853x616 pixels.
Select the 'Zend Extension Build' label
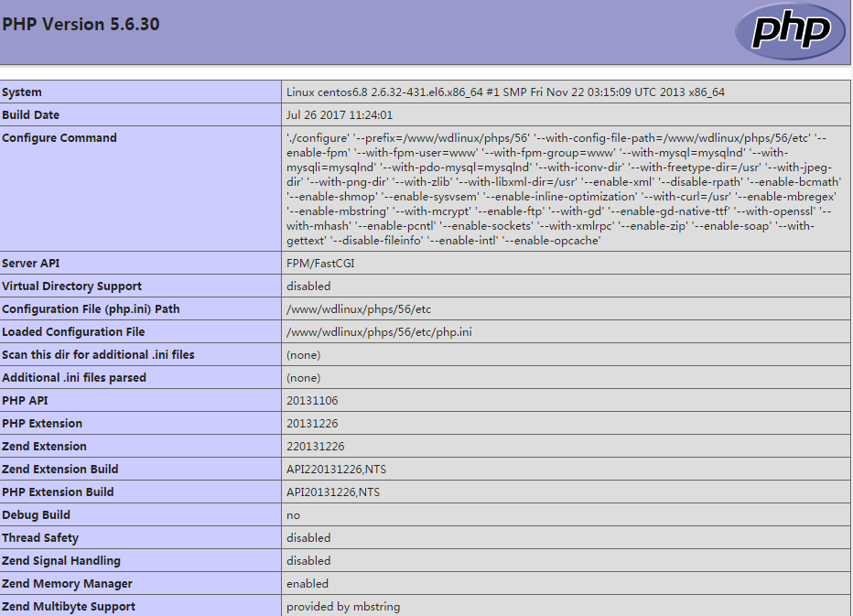coord(60,469)
